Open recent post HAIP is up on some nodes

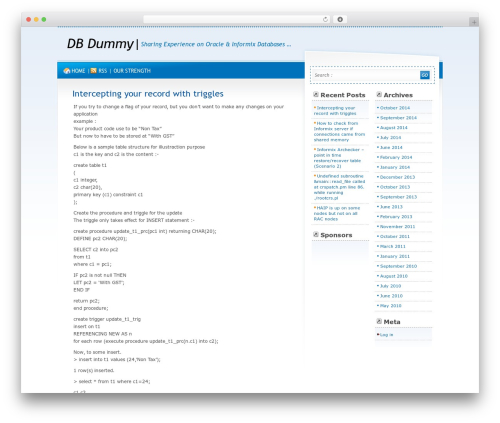pyautogui.click(x=337, y=213)
